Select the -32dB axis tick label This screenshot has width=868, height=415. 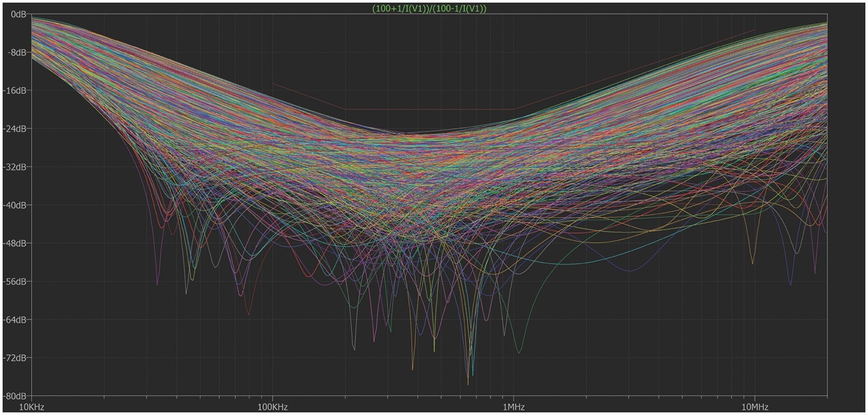[16, 167]
